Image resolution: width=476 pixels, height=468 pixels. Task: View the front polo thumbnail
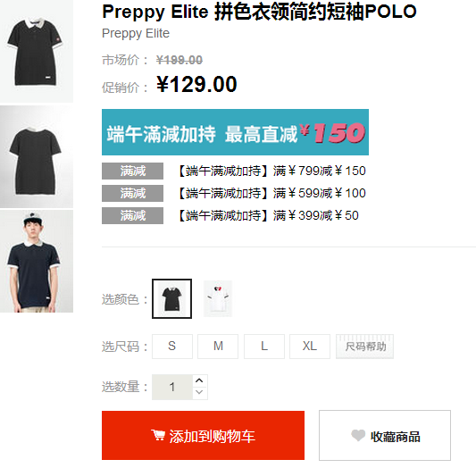pos(37,51)
